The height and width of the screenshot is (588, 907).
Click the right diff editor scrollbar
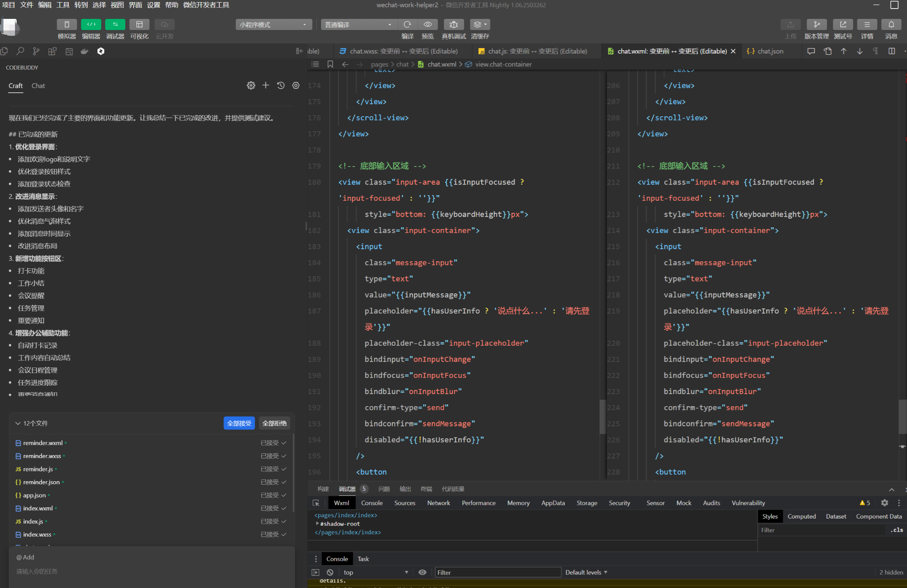(902, 416)
